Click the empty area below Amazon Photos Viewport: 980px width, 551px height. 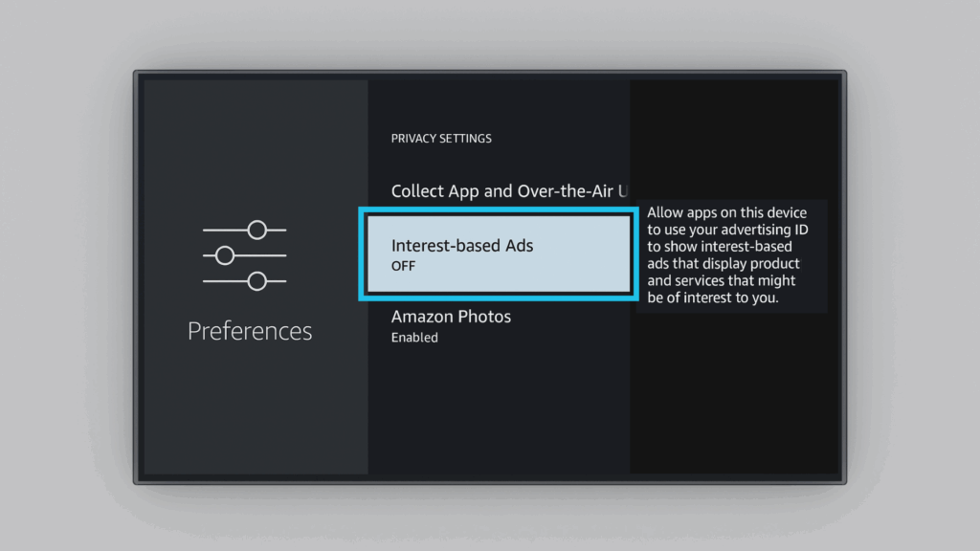[x=498, y=411]
